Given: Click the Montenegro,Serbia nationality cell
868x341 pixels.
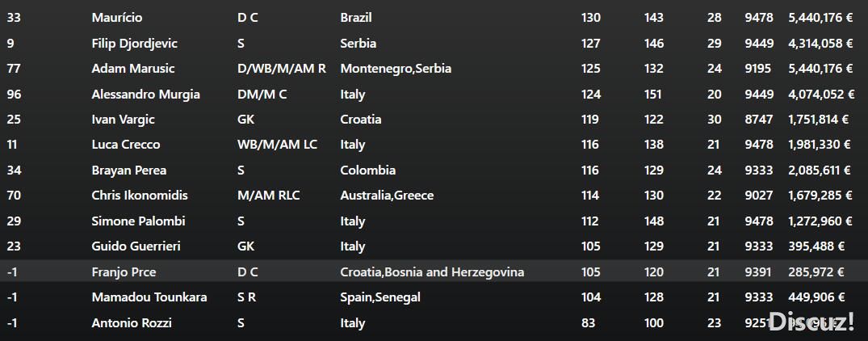Looking at the screenshot, I should pyautogui.click(x=396, y=69).
